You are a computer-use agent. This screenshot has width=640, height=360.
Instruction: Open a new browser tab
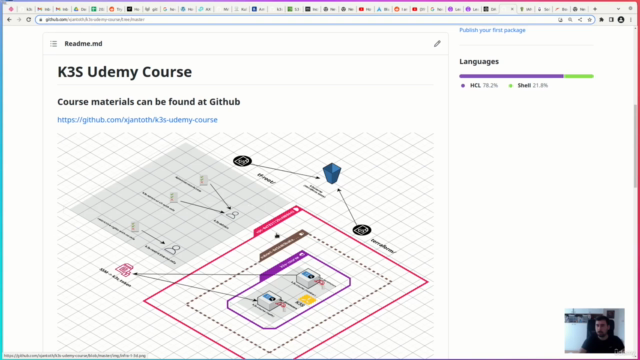point(595,9)
